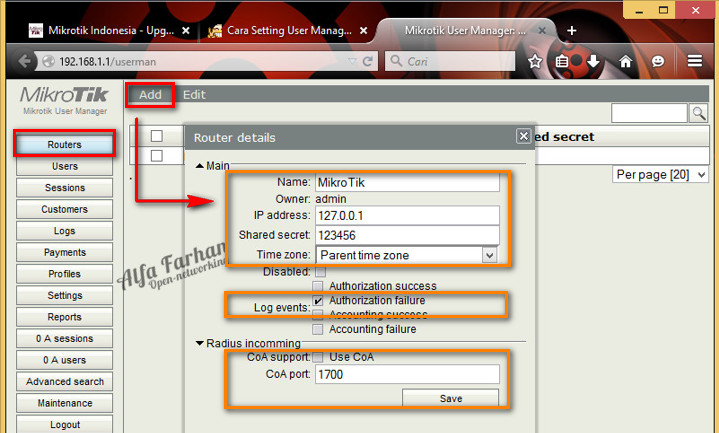Close the Mikrotik Indonesia tab

pos(186,31)
